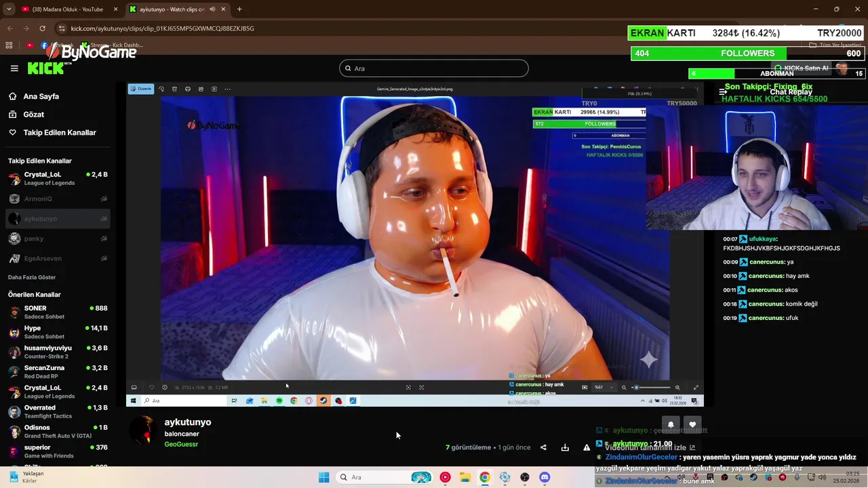The image size is (868, 488).
Task: Click Videonun tamamını izle link
Action: [650, 447]
